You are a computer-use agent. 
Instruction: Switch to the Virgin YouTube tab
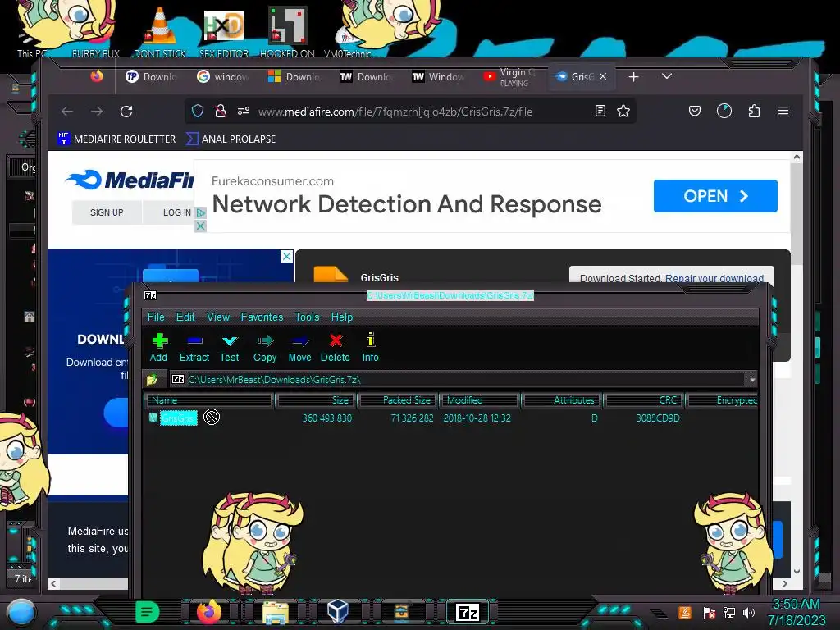509,77
